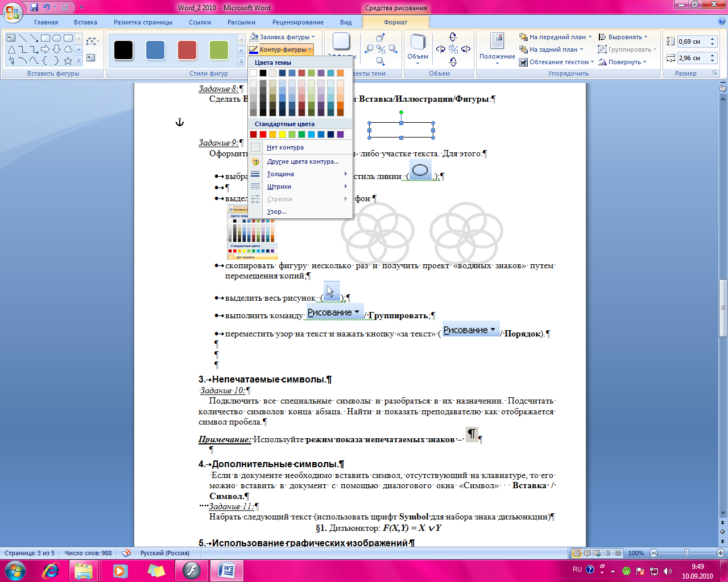Open the На передний план dropdown
Viewport: 728px width, 582px height.
pos(555,37)
